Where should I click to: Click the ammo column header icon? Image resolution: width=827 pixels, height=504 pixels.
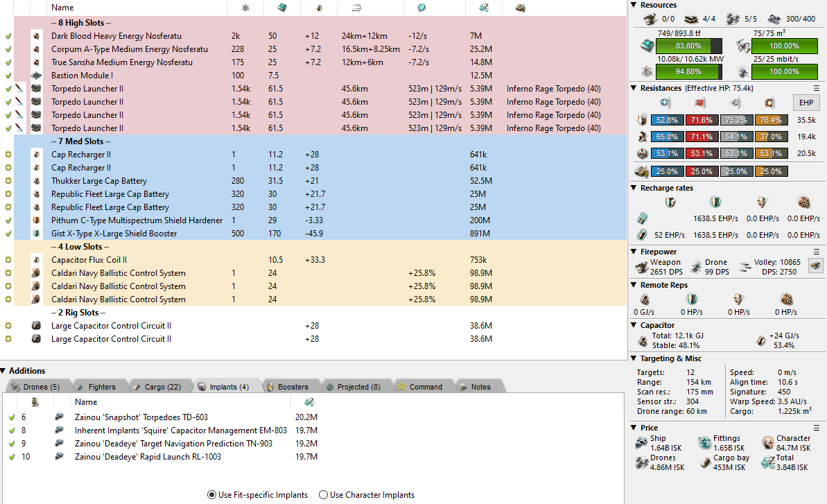coord(521,8)
